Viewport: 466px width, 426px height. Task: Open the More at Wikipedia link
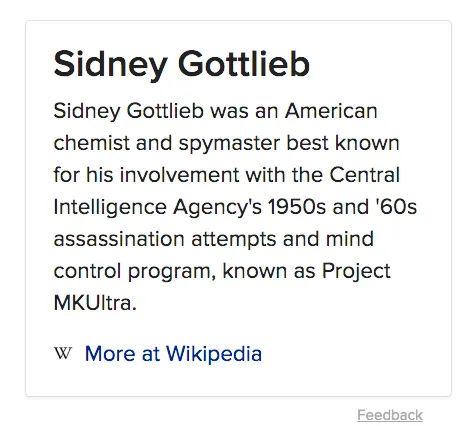(173, 354)
